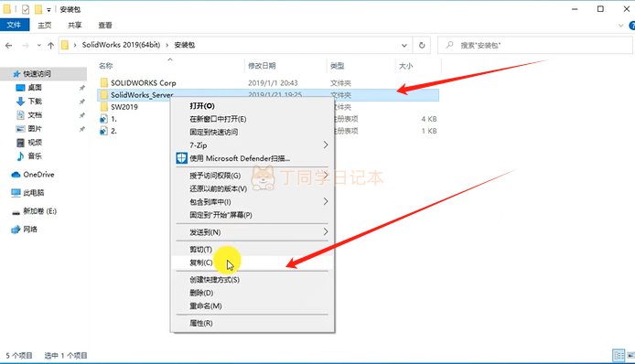The image size is (635, 364).
Task: Open 桌面 in the navigation pane
Action: [x=35, y=88]
